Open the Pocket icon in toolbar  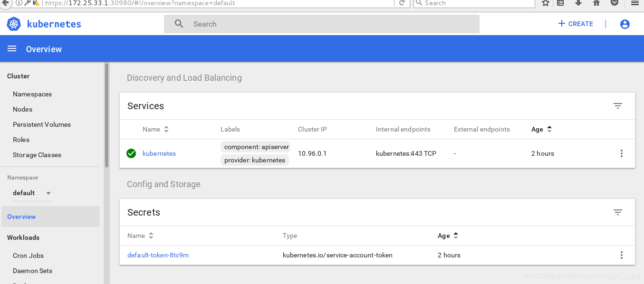[x=615, y=3]
